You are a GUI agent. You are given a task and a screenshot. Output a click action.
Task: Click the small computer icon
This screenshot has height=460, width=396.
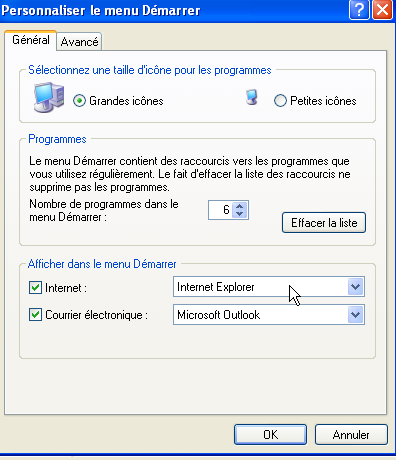point(252,97)
